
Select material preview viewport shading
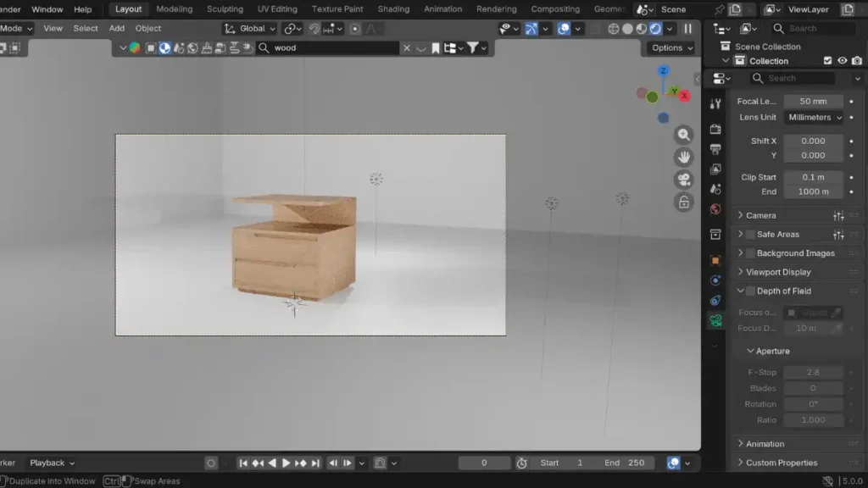click(641, 29)
